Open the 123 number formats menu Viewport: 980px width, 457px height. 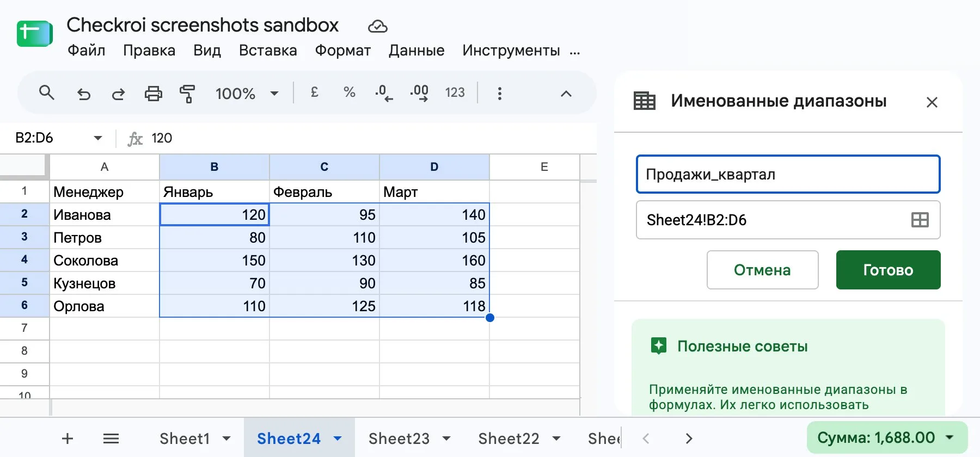[x=455, y=92]
